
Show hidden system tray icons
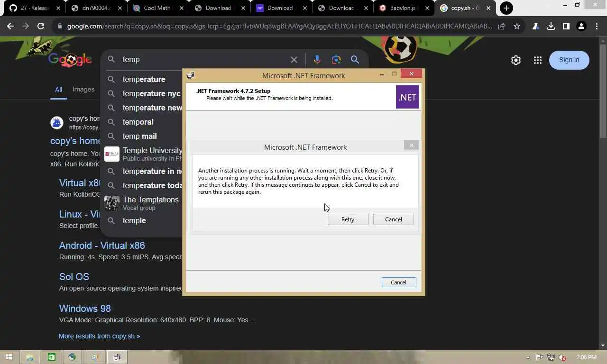click(528, 357)
